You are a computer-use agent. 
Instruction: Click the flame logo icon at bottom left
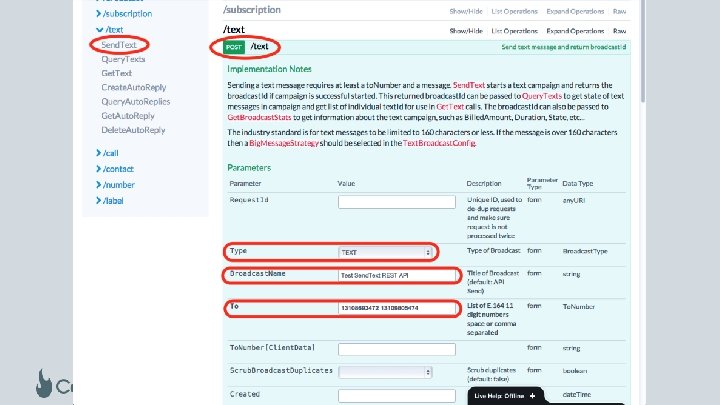point(44,383)
